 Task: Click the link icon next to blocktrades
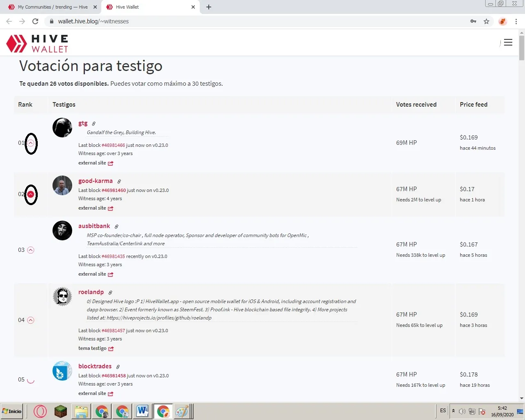coord(118,367)
